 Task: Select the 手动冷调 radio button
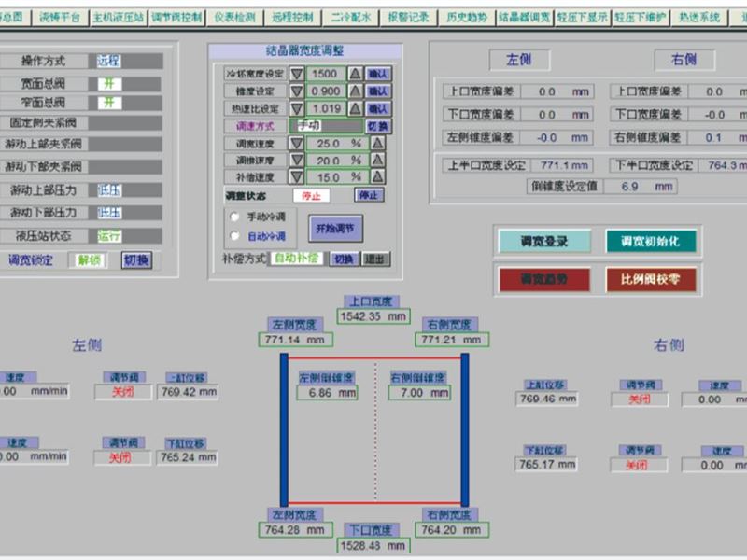pos(234,217)
